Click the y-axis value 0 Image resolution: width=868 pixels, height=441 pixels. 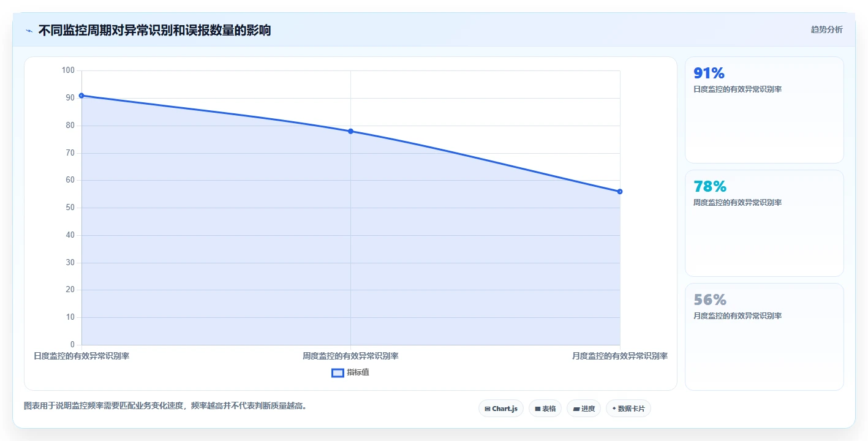[72, 345]
